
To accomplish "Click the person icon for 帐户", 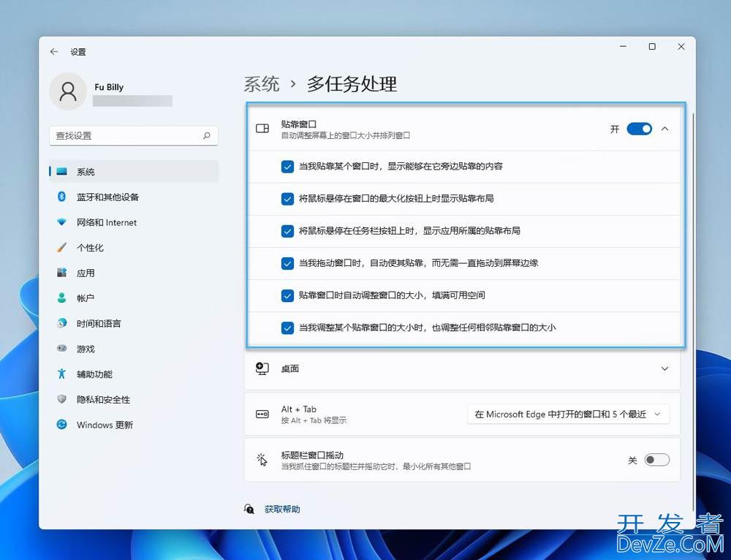I will point(61,298).
